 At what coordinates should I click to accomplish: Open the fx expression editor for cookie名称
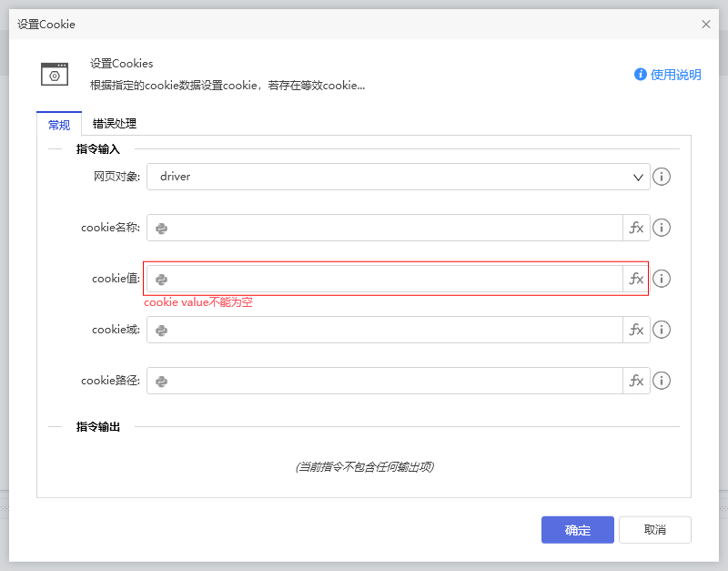pyautogui.click(x=636, y=228)
